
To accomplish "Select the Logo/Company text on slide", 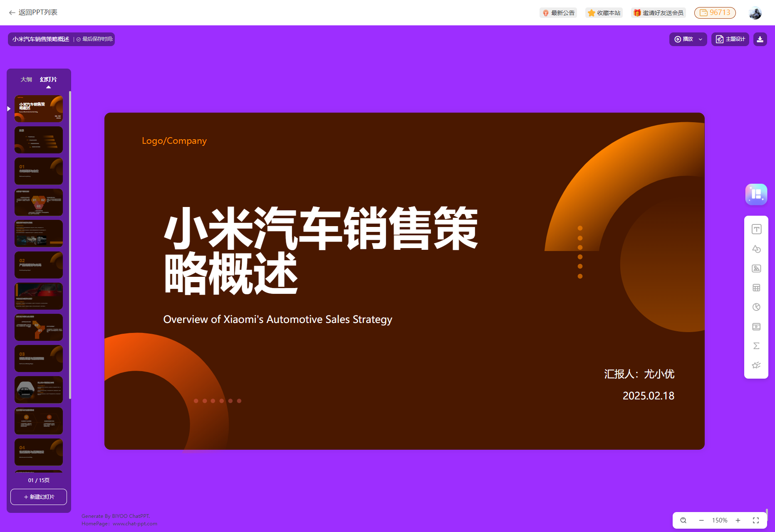I will (x=174, y=141).
